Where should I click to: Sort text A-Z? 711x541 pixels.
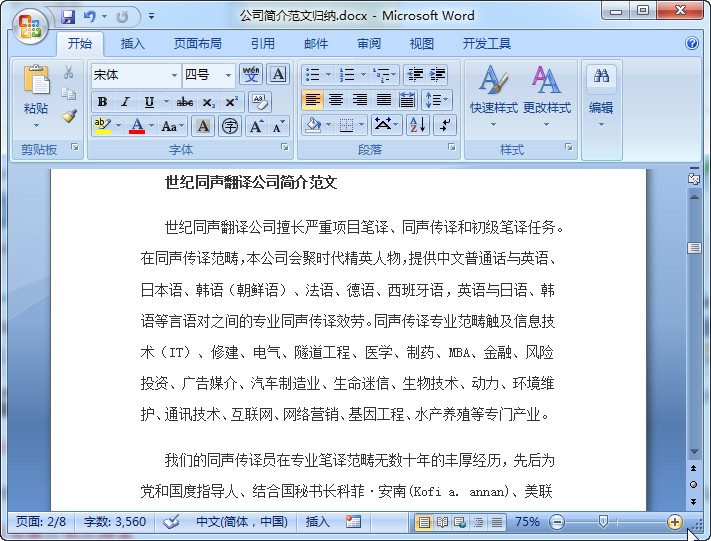pyautogui.click(x=418, y=125)
